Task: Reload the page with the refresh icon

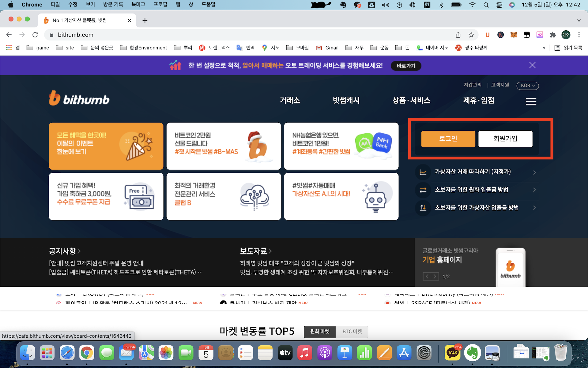Action: pos(35,35)
